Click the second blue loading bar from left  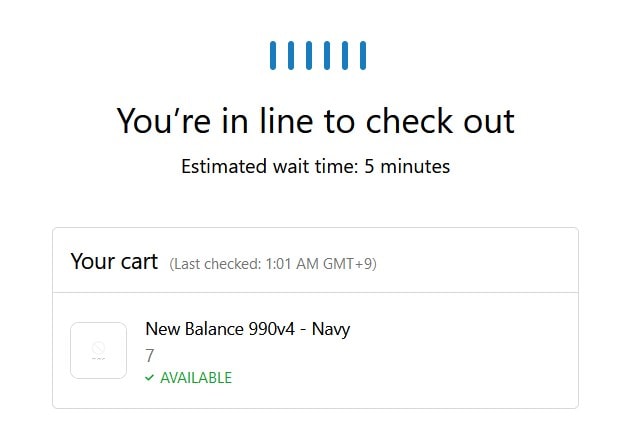[290, 55]
